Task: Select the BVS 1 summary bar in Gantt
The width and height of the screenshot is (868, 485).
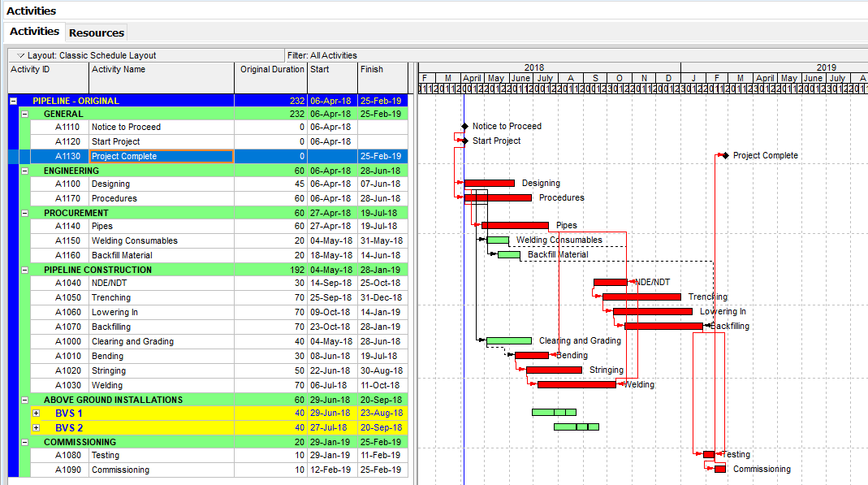Action: (x=554, y=412)
